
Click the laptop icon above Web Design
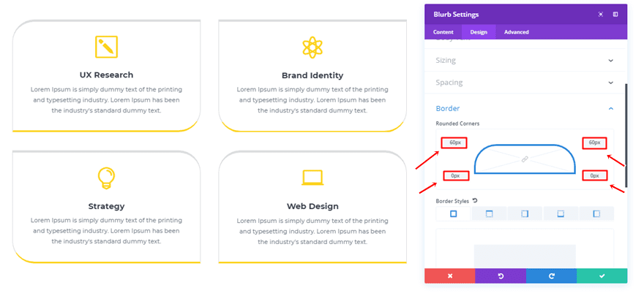pyautogui.click(x=312, y=178)
